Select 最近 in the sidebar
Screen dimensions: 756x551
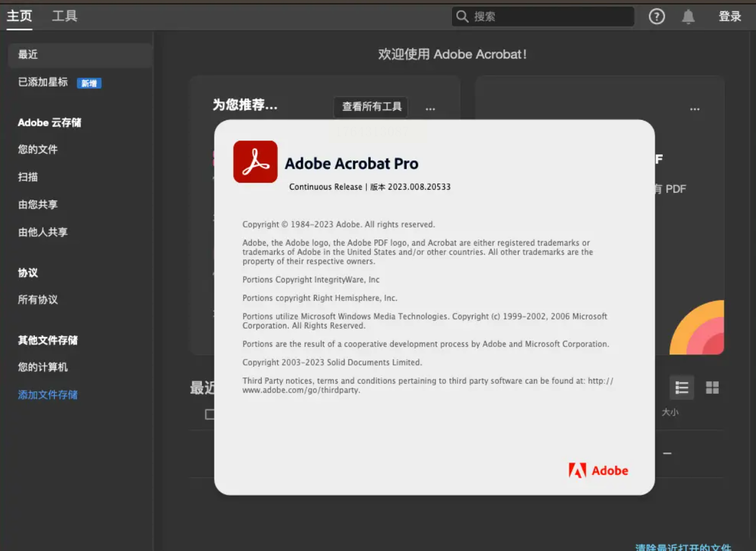(x=80, y=55)
